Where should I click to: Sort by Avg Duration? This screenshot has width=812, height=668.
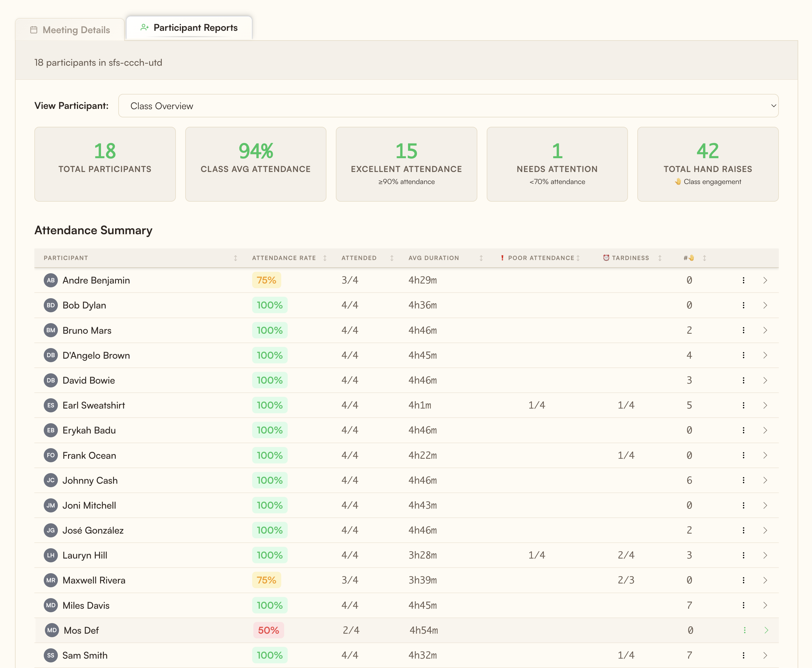pyautogui.click(x=481, y=258)
